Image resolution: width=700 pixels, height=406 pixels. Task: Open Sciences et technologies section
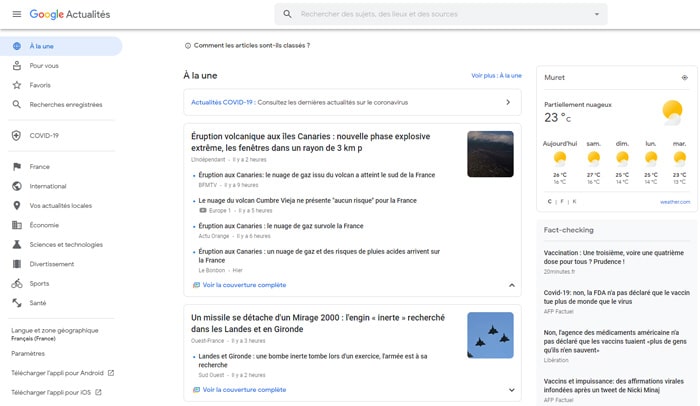(x=66, y=244)
